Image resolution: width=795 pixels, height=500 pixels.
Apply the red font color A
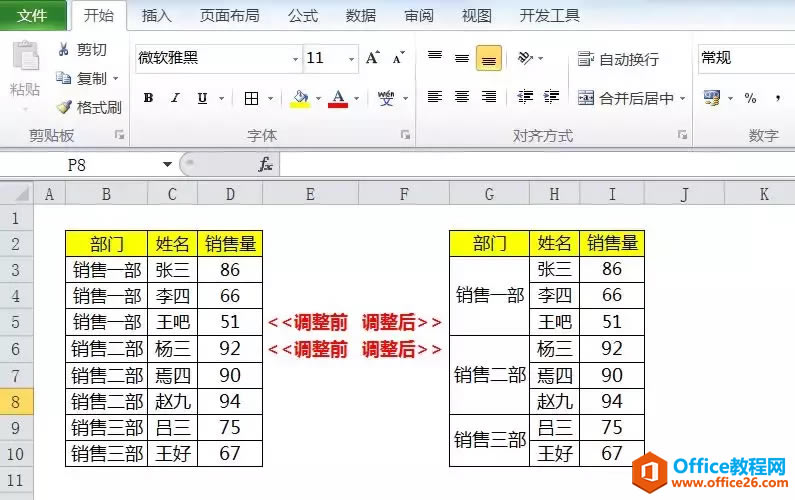(338, 98)
